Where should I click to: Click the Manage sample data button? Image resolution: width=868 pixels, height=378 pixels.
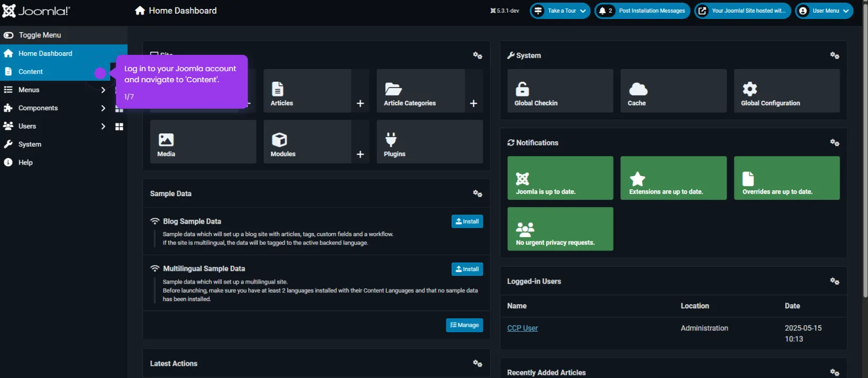coord(464,325)
